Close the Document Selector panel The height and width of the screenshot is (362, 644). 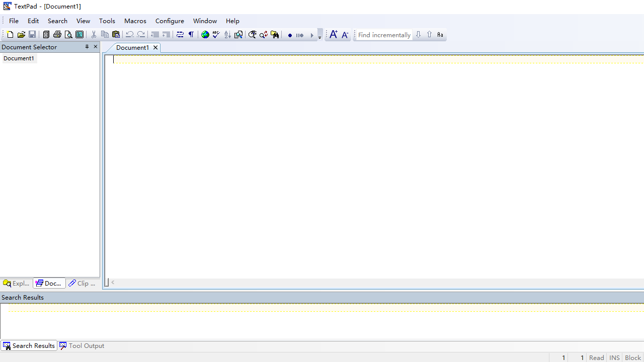coord(96,47)
